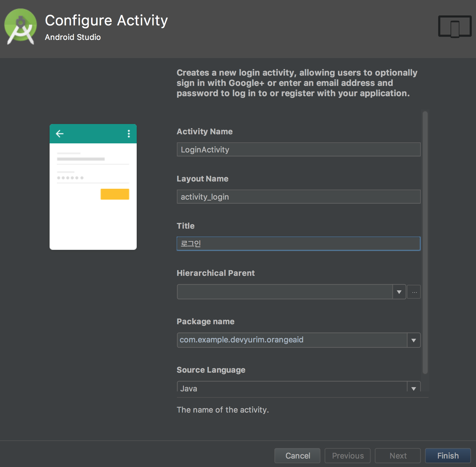Click the Cancel button
The image size is (476, 467).
298,456
